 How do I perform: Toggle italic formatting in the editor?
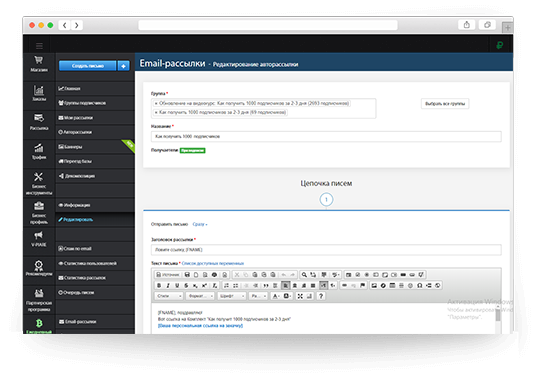click(x=168, y=285)
